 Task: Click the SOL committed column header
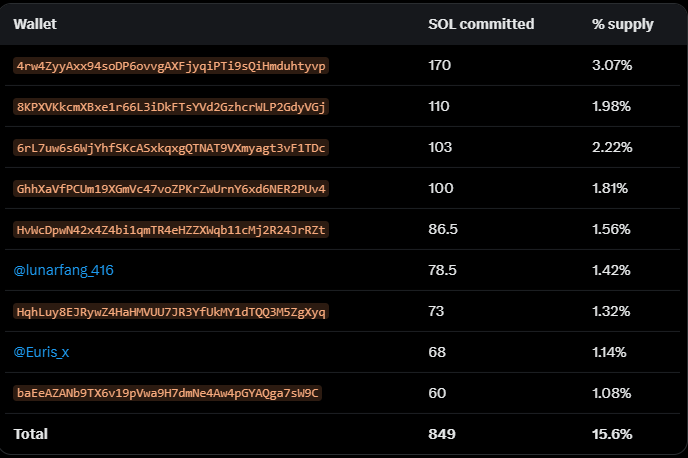[481, 24]
